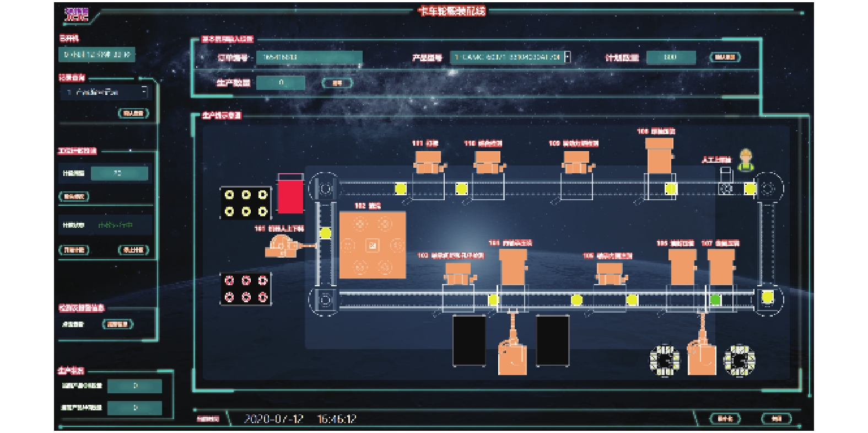The image size is (868, 433).
Task: Click the stop timing button in left panel
Action: (x=133, y=250)
